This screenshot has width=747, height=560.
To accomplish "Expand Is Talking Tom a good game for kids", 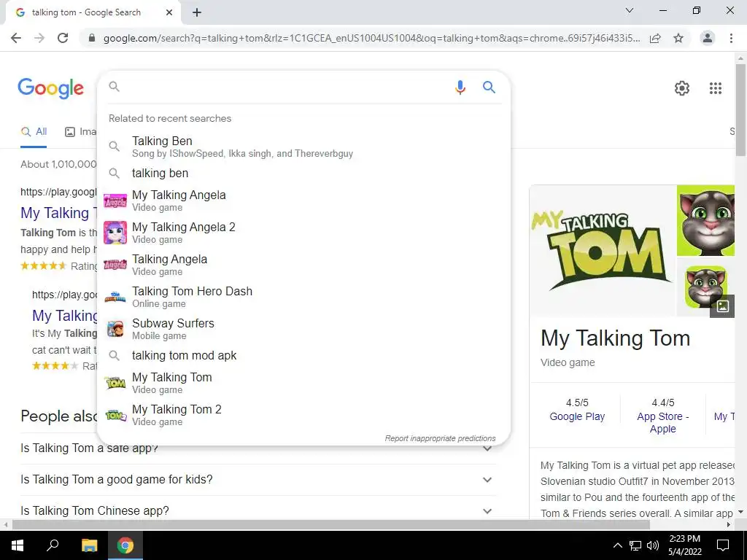I will coord(258,480).
